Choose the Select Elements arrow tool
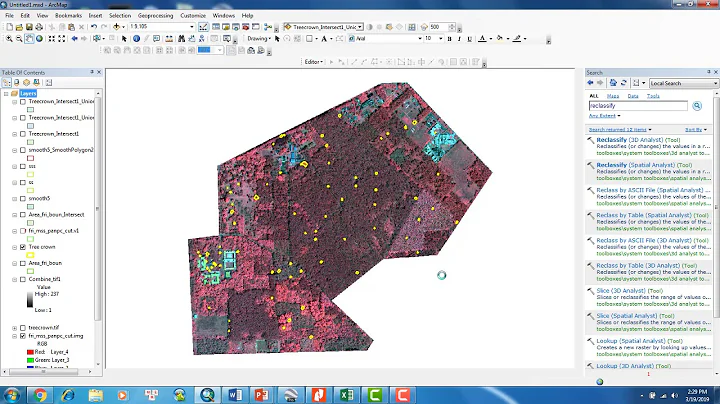This screenshot has width=720, height=404. (124, 39)
